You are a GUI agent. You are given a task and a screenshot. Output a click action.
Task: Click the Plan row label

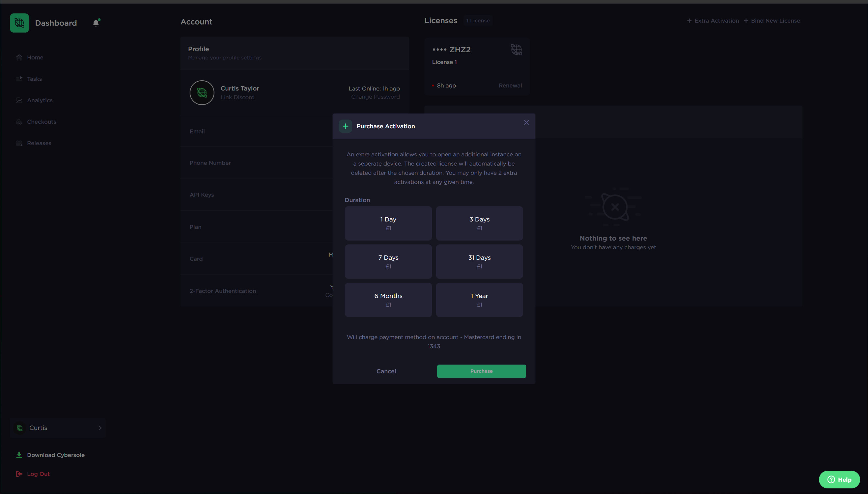point(195,227)
